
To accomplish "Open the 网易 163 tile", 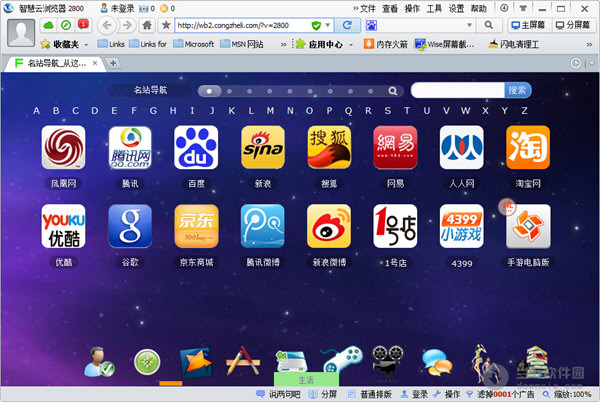I will coord(395,147).
